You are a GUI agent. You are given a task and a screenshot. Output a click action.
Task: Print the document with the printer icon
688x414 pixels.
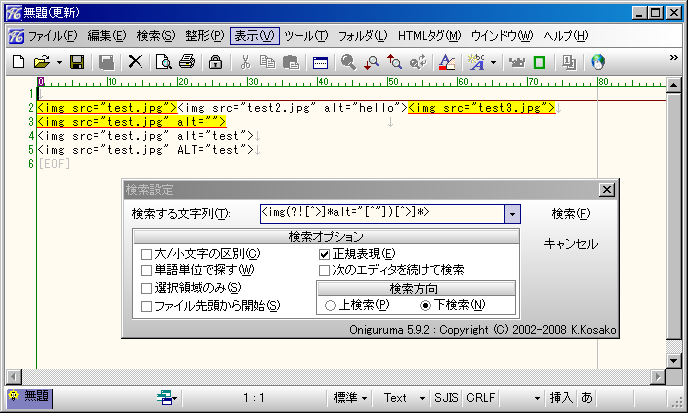coord(187,62)
